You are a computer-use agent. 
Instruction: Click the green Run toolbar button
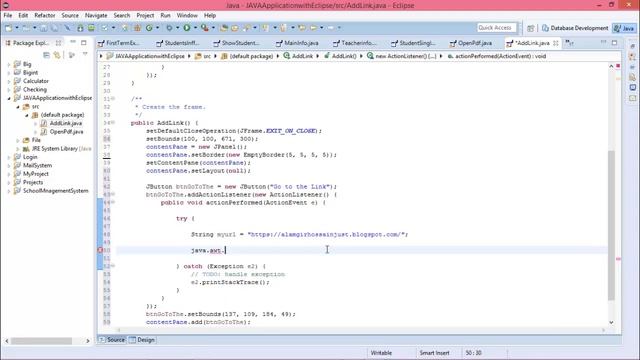tap(187, 28)
